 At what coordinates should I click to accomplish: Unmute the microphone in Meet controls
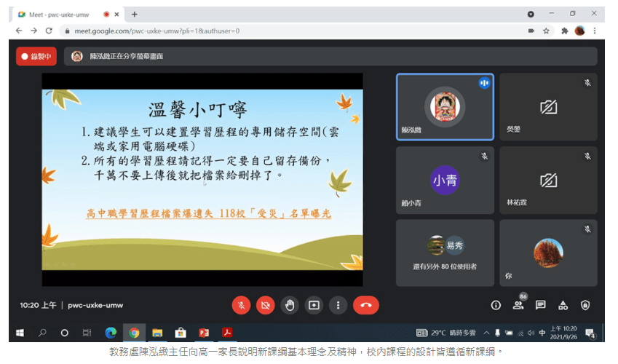242,306
